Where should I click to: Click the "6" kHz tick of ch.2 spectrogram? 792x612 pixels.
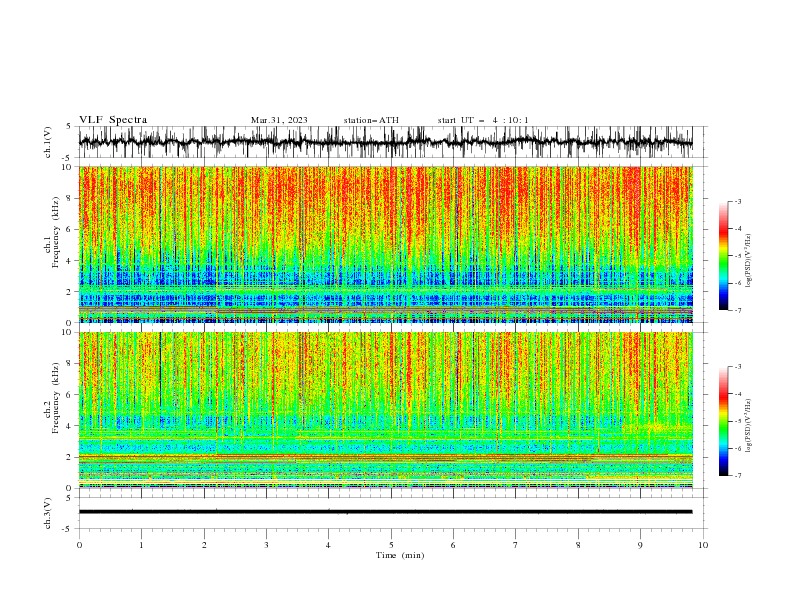point(69,395)
